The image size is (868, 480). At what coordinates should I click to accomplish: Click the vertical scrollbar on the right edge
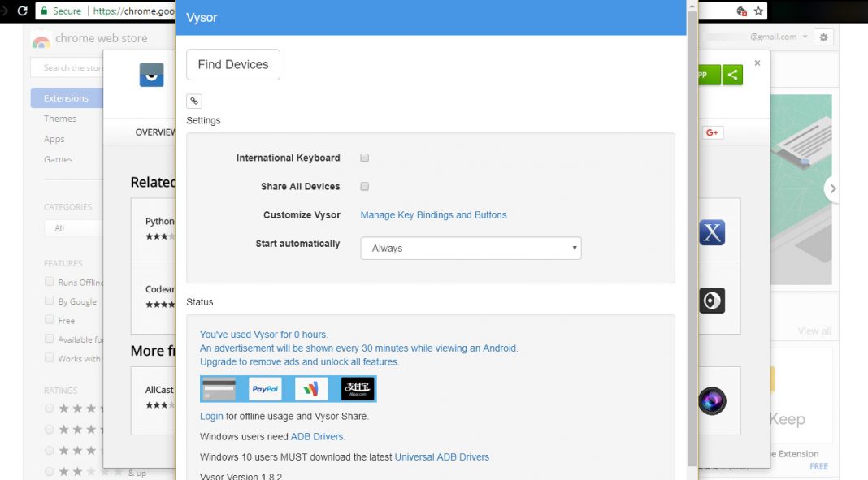point(692,244)
